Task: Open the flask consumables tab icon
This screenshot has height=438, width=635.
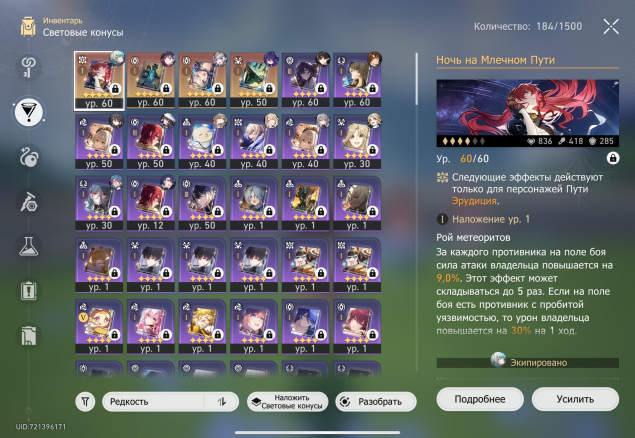Action: click(x=28, y=247)
